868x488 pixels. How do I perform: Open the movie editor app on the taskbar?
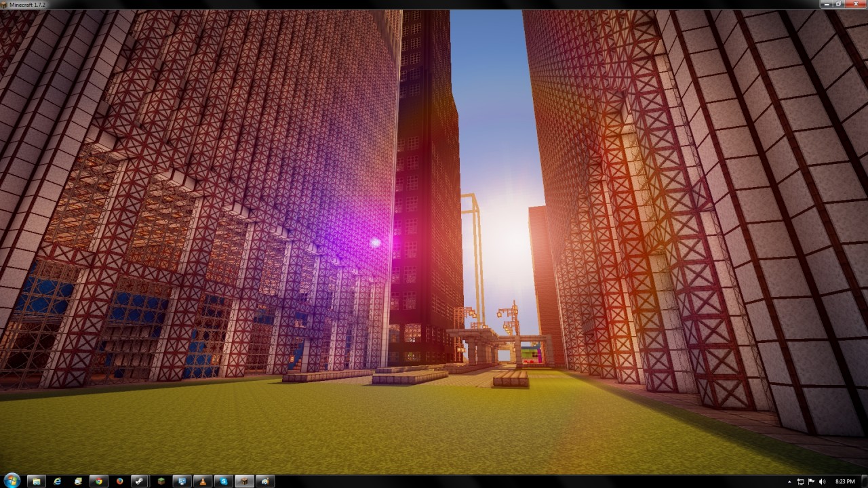(264, 481)
